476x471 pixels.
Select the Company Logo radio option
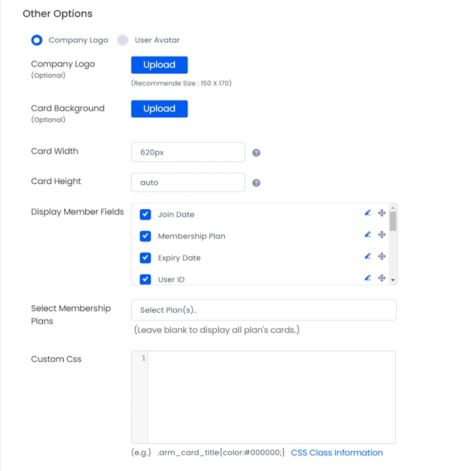coord(37,40)
